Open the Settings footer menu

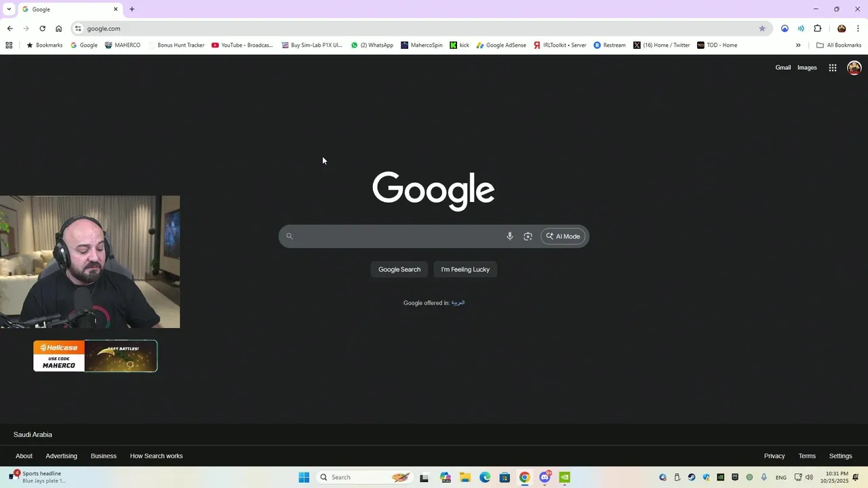(x=840, y=456)
